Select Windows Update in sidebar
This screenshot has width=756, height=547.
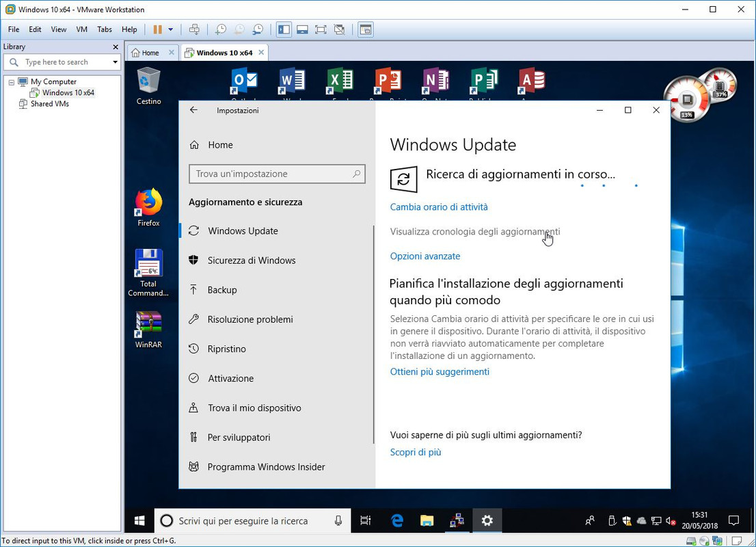[277, 231]
